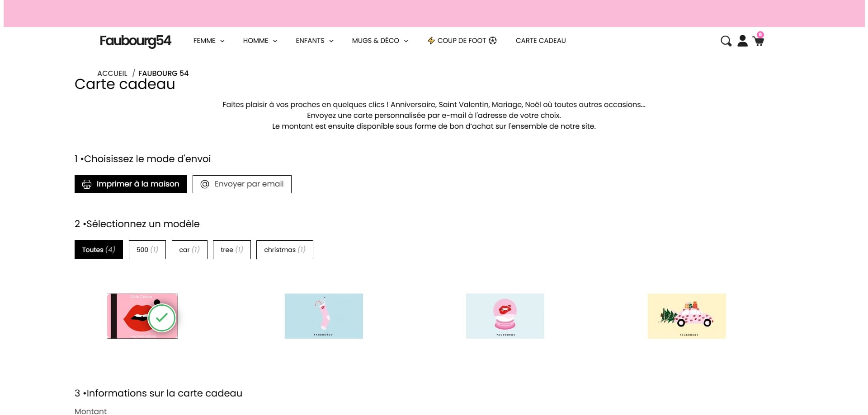868x415 pixels.
Task: Click the soccer ball icon in menu
Action: (493, 41)
